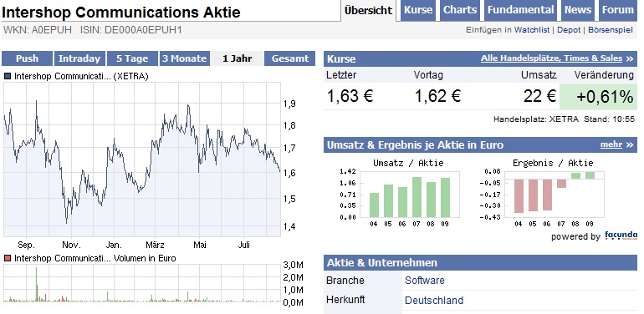The height and width of the screenshot is (314, 644).
Task: Open the Kurse tab
Action: 418,10
